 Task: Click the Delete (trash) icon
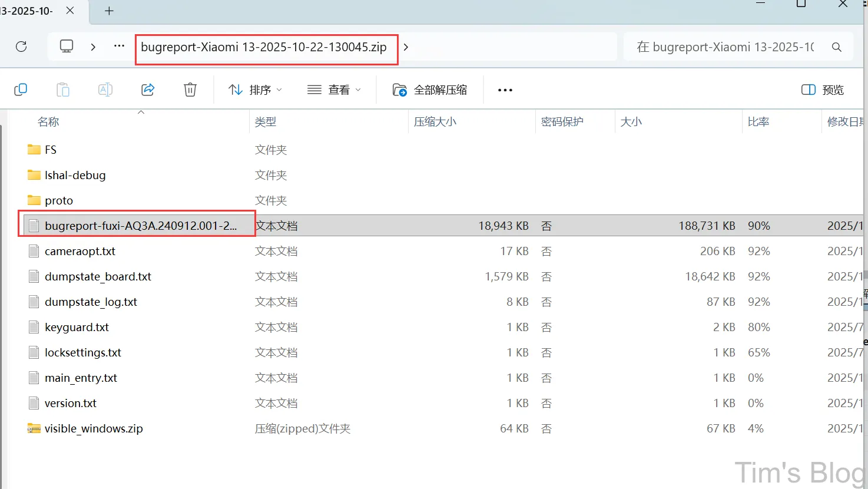tap(190, 89)
